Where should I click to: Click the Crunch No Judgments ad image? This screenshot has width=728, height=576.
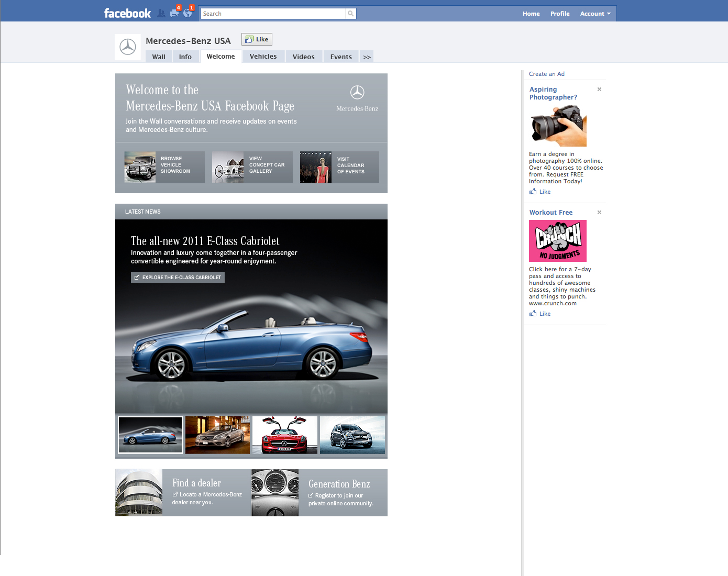pos(558,241)
